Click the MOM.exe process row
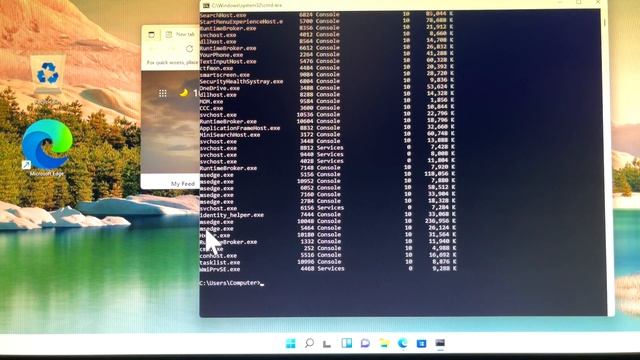This screenshot has width=640, height=360. [x=327, y=101]
